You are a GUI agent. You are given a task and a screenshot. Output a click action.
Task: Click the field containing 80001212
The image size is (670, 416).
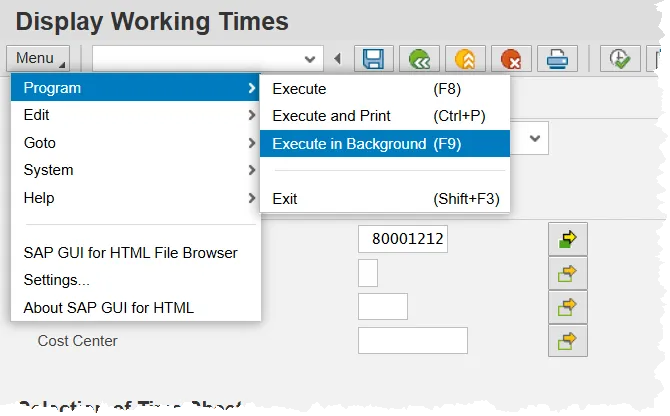402,240
